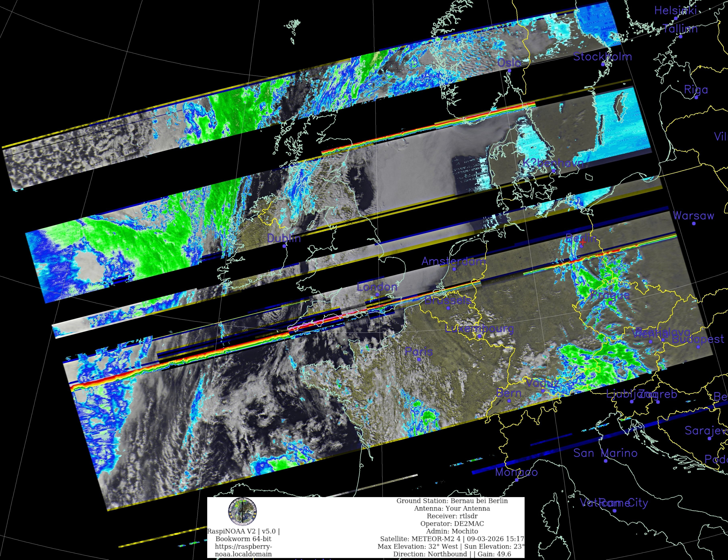The width and height of the screenshot is (728, 560).
Task: Click the METEOR-M2 4 satellite text
Action: [x=437, y=539]
